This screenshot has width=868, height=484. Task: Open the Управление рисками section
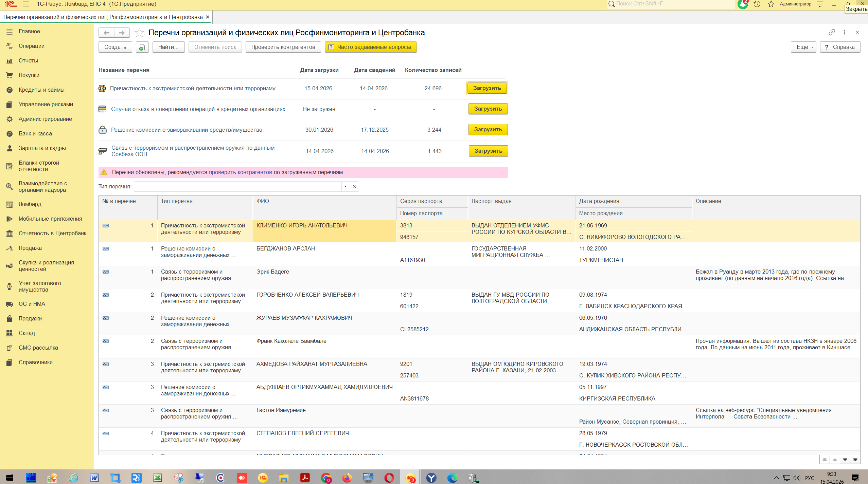[x=46, y=104]
